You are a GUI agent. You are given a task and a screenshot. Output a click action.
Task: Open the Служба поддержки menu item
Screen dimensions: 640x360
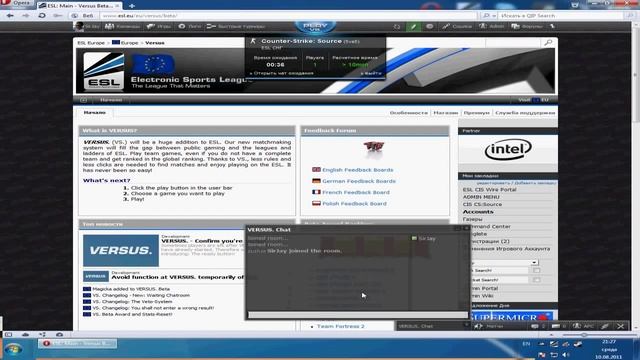pos(525,113)
